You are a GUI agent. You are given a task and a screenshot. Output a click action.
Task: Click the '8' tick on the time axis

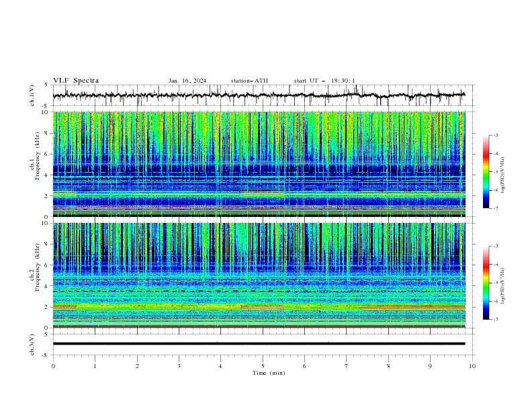click(x=388, y=366)
